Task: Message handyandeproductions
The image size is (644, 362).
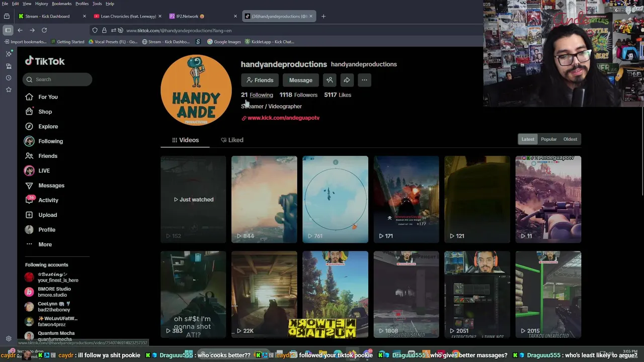Action: point(300,80)
